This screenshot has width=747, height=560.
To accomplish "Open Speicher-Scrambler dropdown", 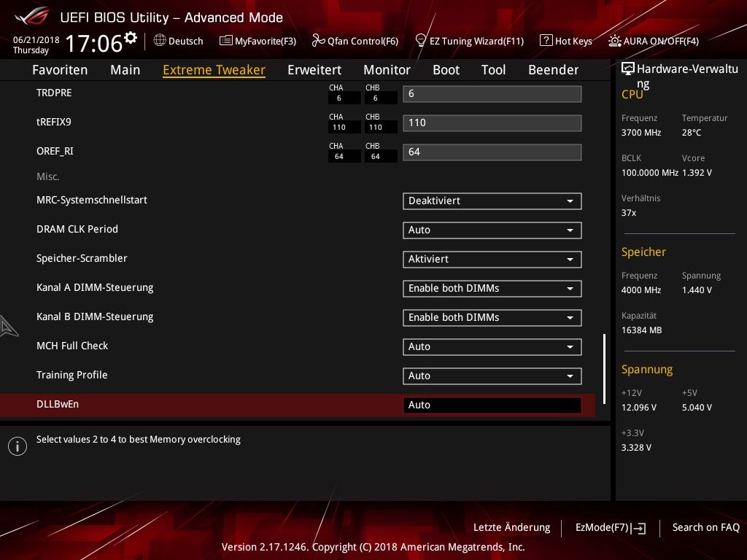I will coord(492,259).
